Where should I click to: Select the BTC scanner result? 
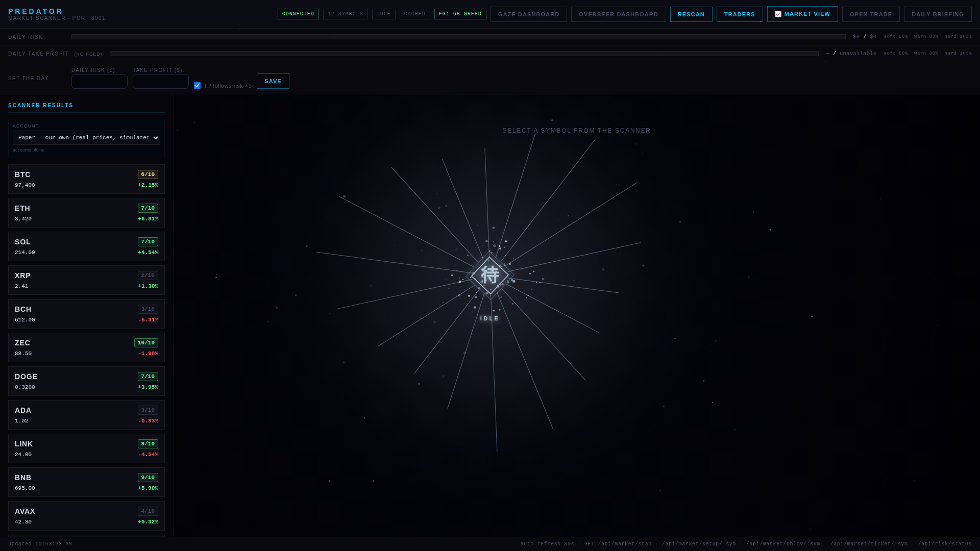coord(86,179)
